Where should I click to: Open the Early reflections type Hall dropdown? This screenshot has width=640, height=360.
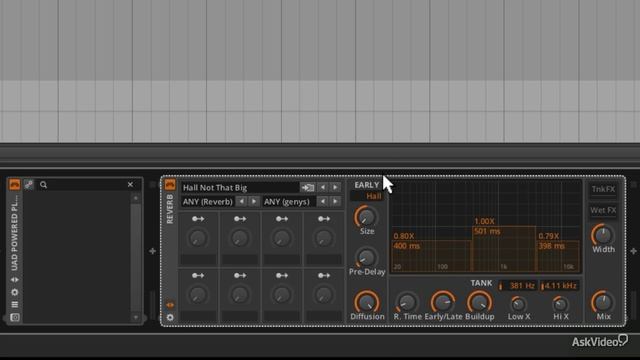click(x=367, y=196)
